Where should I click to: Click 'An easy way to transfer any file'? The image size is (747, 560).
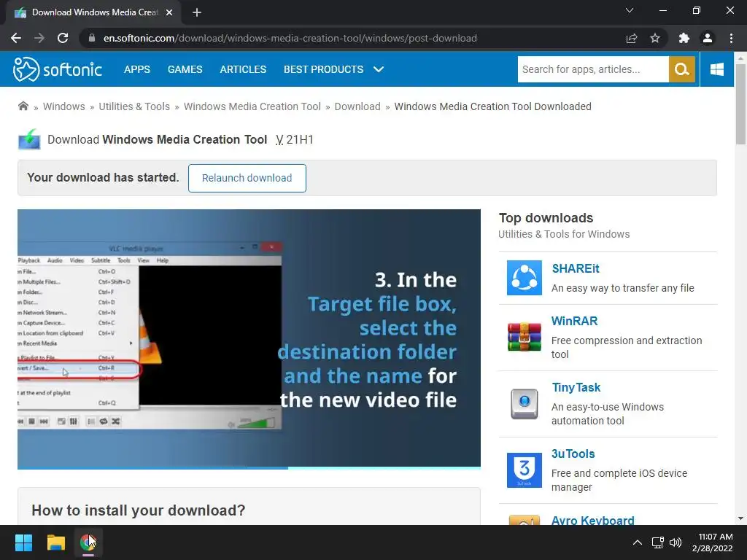point(623,287)
